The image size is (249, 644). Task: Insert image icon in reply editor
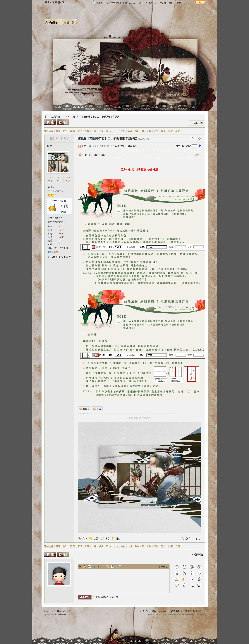point(89,566)
